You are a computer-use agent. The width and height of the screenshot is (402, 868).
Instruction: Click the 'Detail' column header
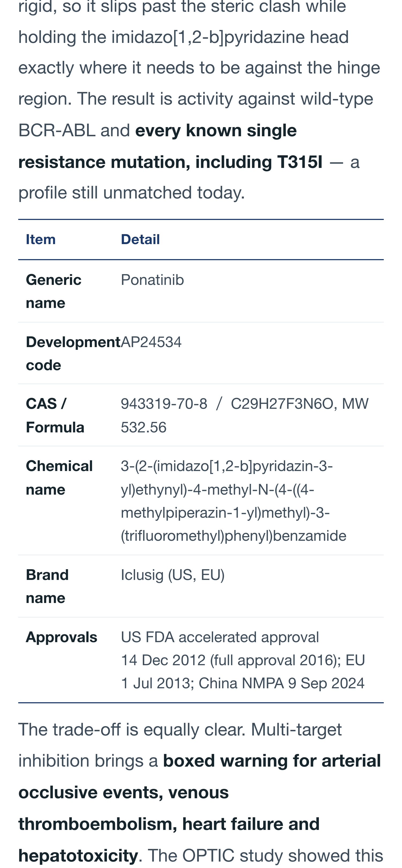point(140,239)
